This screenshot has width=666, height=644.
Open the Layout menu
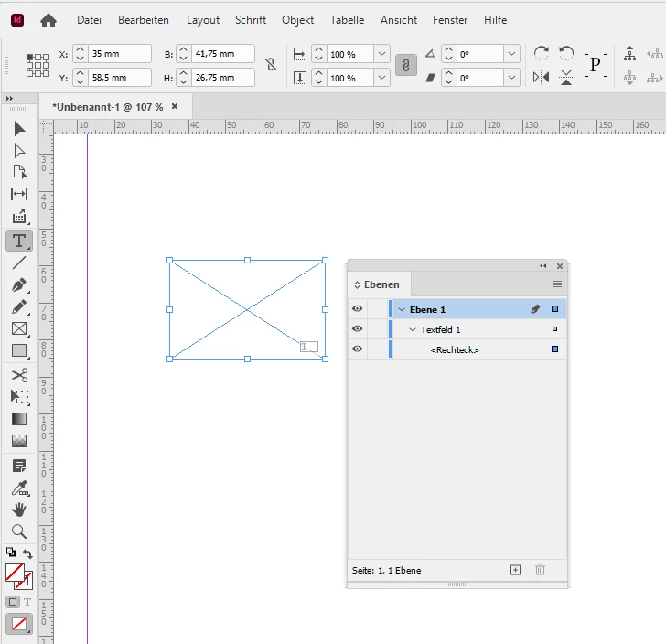[203, 20]
